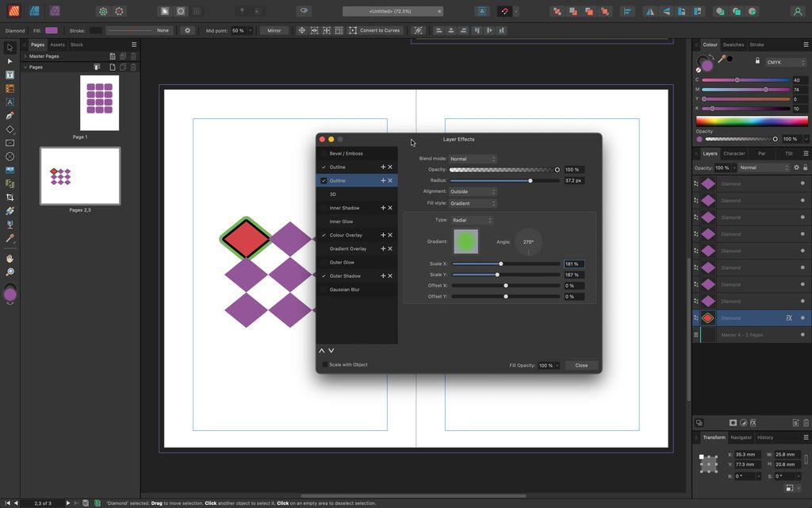
Task: Expand the Fill style dropdown showing Gradient
Action: [x=473, y=203]
